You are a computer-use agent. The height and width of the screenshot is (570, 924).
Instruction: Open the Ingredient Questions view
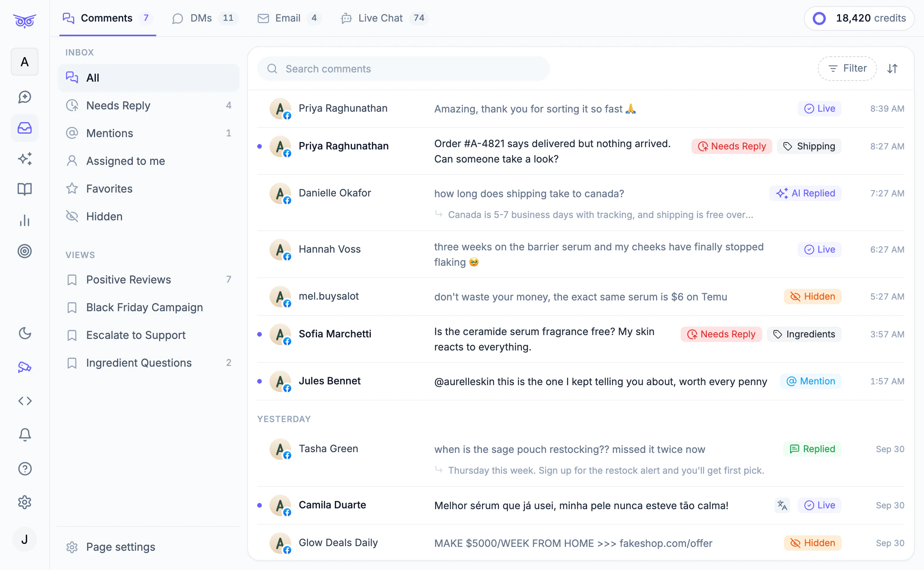149,363
